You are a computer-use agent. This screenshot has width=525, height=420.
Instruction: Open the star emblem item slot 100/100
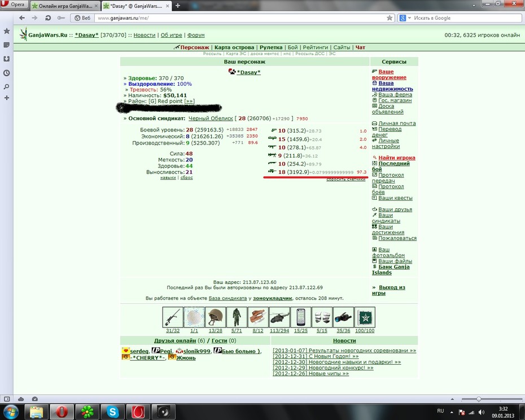pyautogui.click(x=365, y=317)
